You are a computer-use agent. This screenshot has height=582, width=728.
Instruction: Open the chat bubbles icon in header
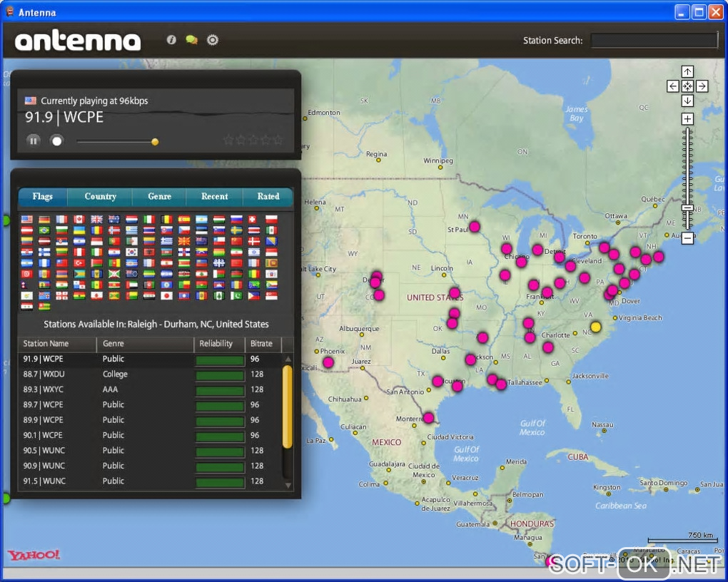tap(191, 40)
